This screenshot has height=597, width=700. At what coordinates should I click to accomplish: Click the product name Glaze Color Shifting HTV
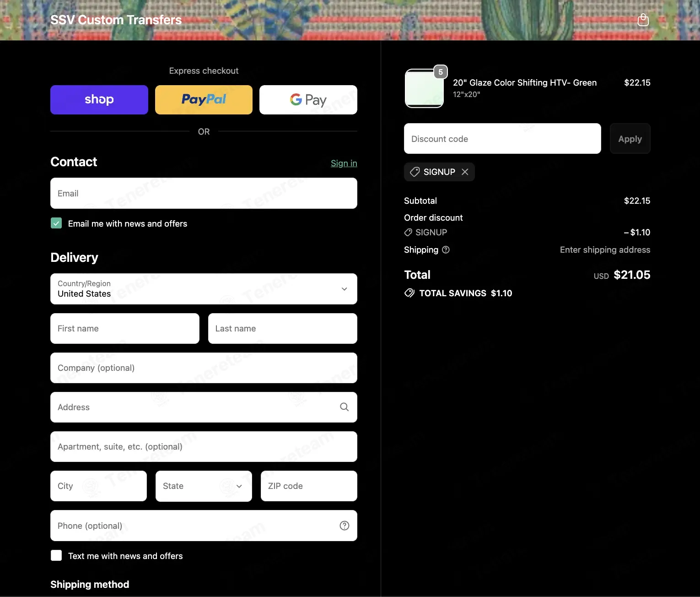[x=525, y=82]
